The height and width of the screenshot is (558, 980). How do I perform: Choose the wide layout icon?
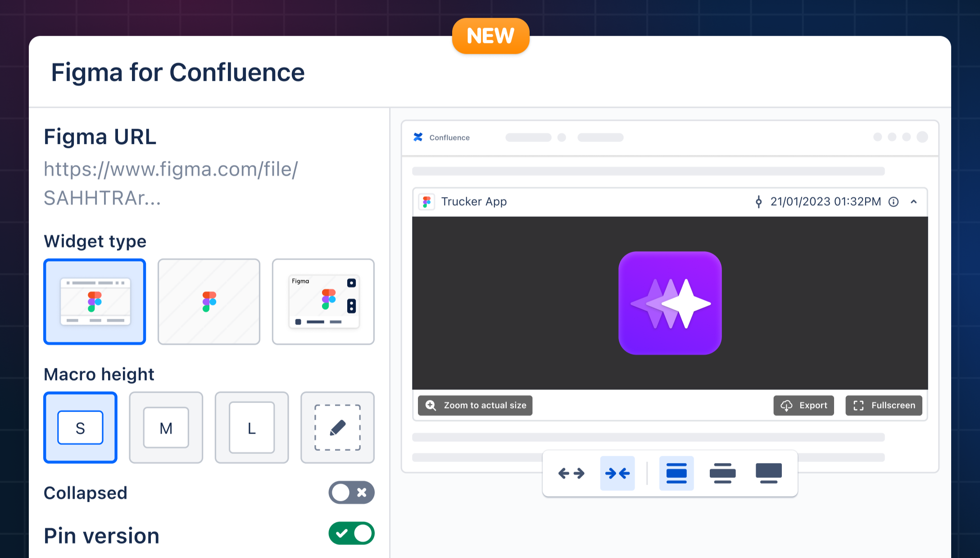[722, 473]
